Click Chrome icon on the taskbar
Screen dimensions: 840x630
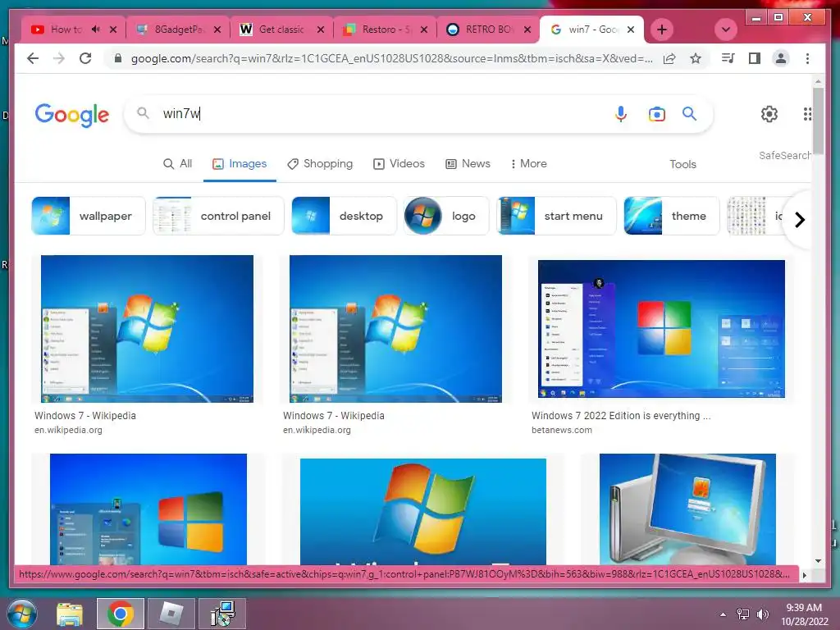click(120, 614)
